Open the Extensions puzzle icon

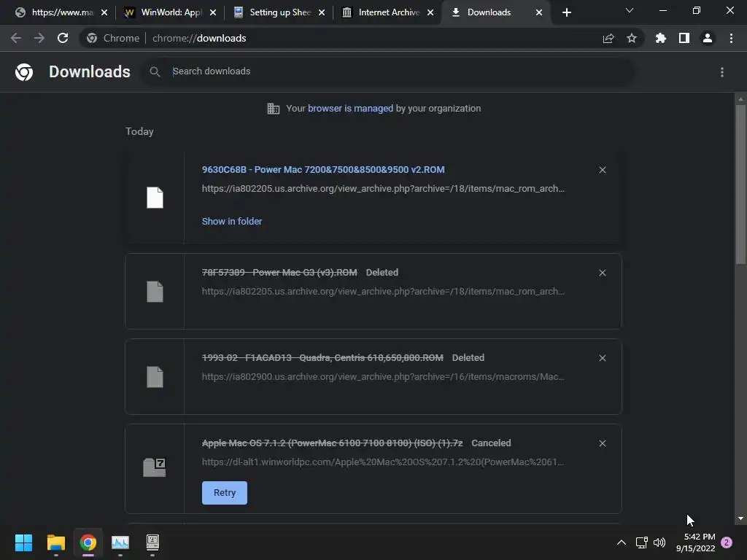click(x=661, y=38)
